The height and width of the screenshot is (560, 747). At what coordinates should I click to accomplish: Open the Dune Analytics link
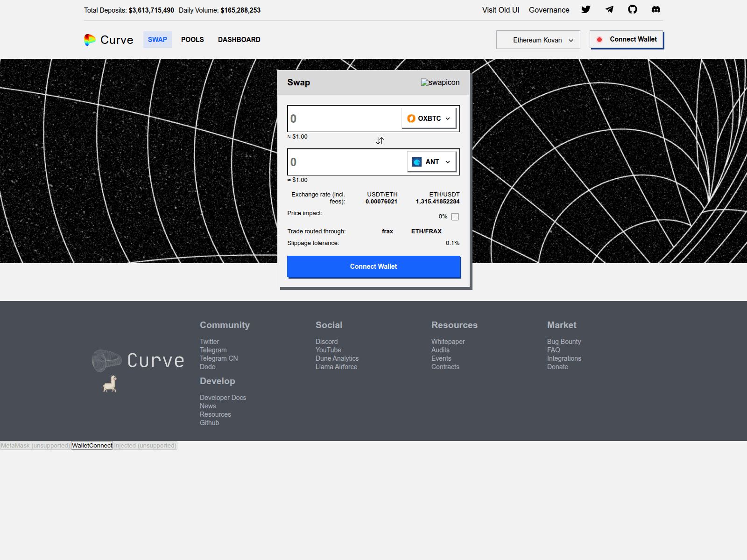coord(337,358)
